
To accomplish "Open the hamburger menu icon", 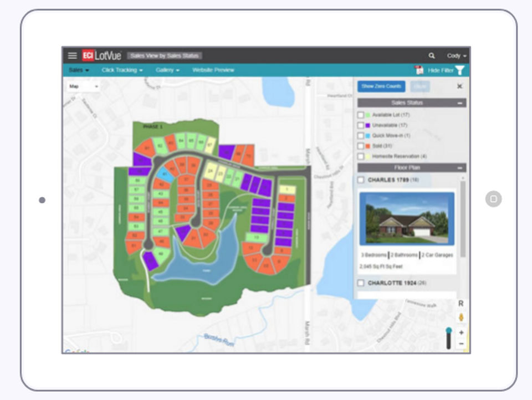I will (x=72, y=55).
